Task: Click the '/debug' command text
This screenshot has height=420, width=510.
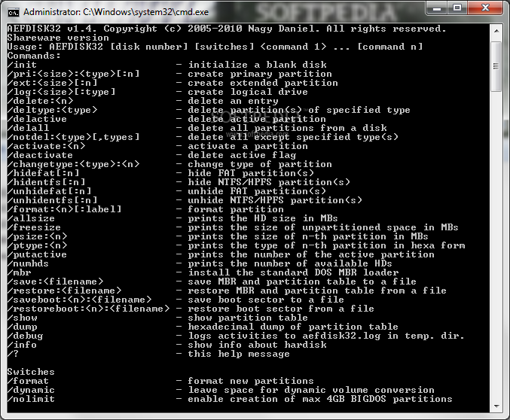Action: coord(25,336)
